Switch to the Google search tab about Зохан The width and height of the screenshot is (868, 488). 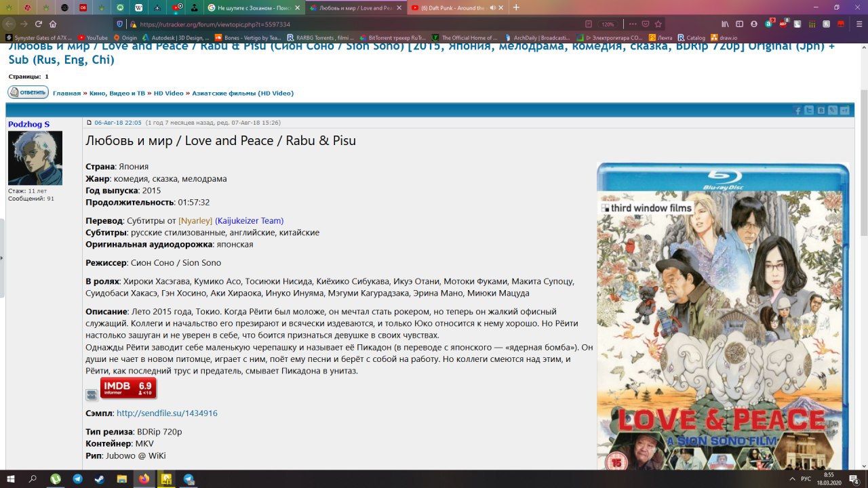click(x=253, y=7)
